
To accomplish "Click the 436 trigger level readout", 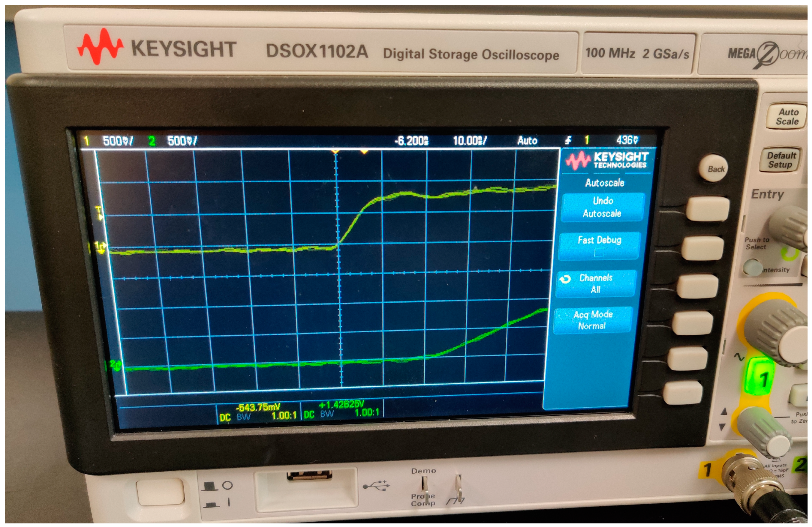I will tap(627, 140).
